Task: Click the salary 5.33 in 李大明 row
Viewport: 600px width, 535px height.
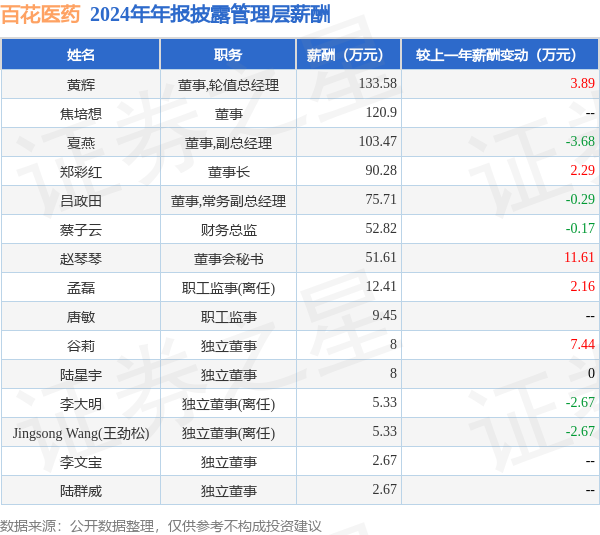Action: pos(384,403)
